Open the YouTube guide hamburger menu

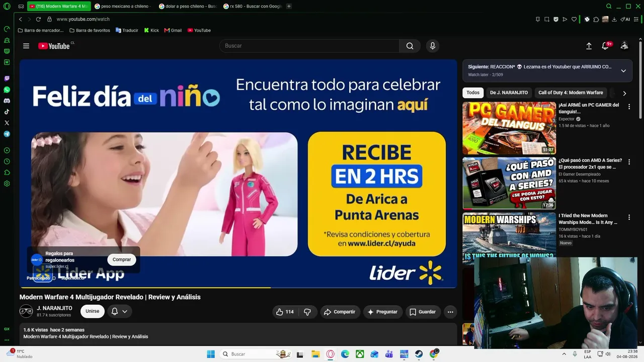[26, 46]
